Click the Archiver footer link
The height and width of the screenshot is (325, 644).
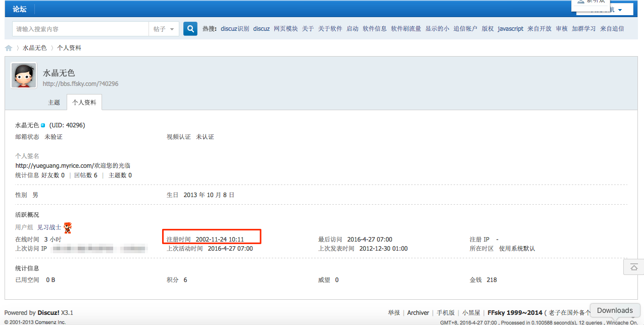click(418, 312)
